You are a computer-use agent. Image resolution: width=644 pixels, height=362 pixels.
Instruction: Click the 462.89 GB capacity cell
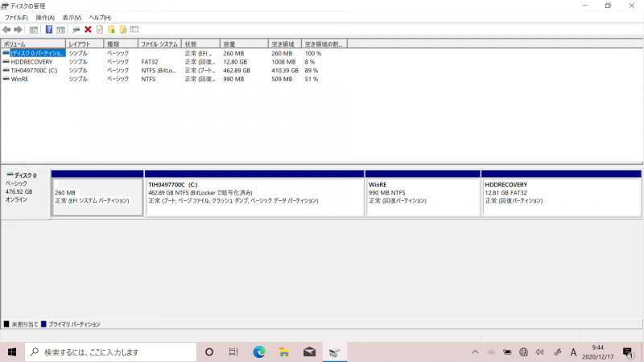[237, 71]
